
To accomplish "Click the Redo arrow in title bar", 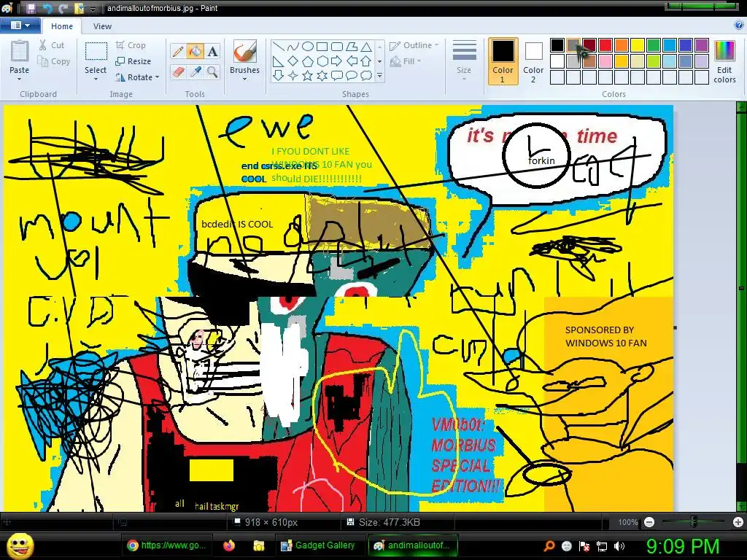I will click(63, 8).
